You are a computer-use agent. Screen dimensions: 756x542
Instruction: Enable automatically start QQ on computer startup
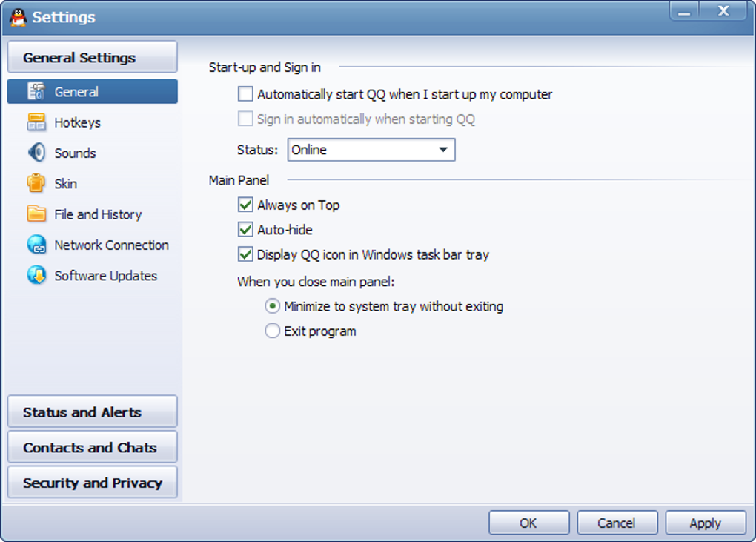pos(245,94)
